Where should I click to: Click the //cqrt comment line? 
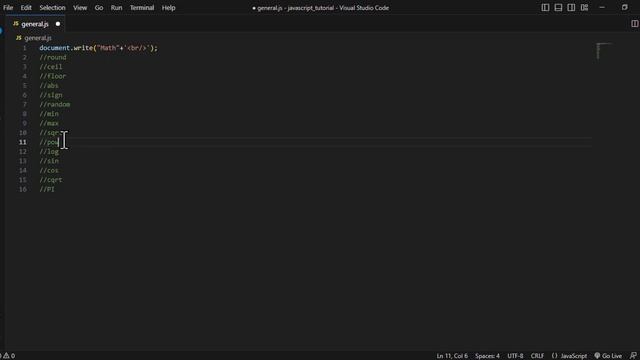click(x=51, y=180)
